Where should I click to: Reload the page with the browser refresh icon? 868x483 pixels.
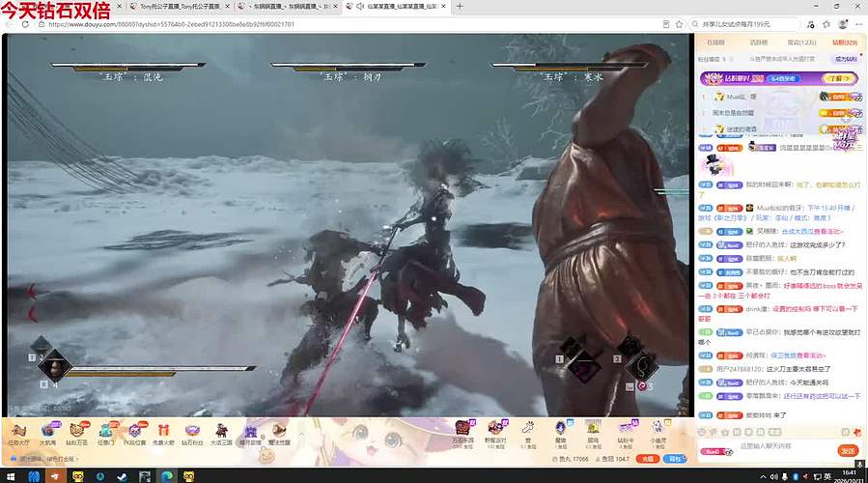[25, 24]
